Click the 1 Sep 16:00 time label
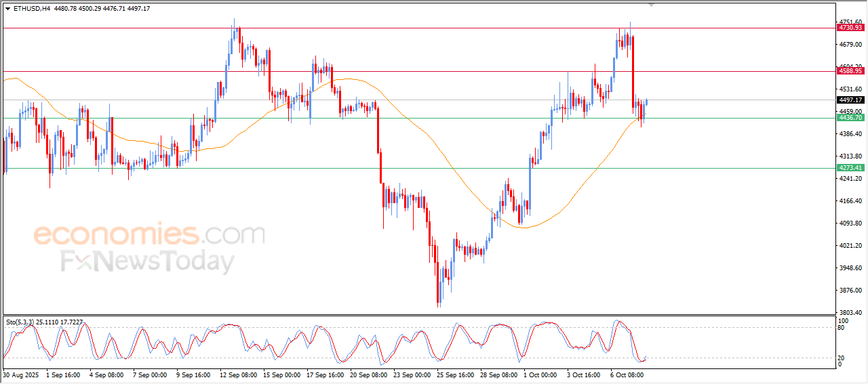868x384 pixels. click(63, 374)
